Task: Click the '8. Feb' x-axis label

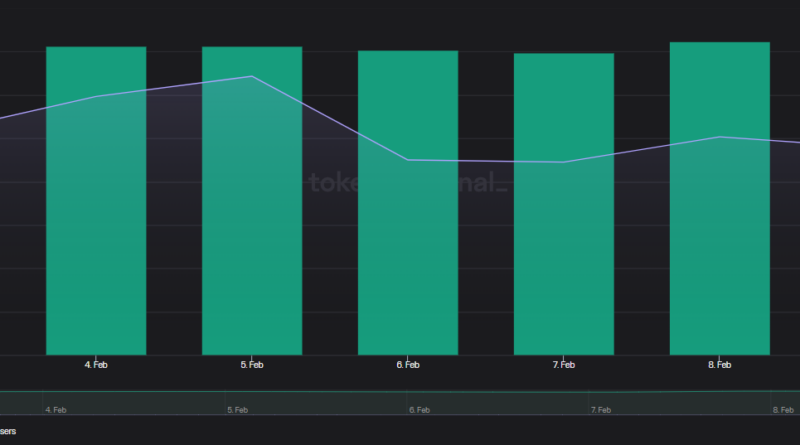Action: coord(720,366)
